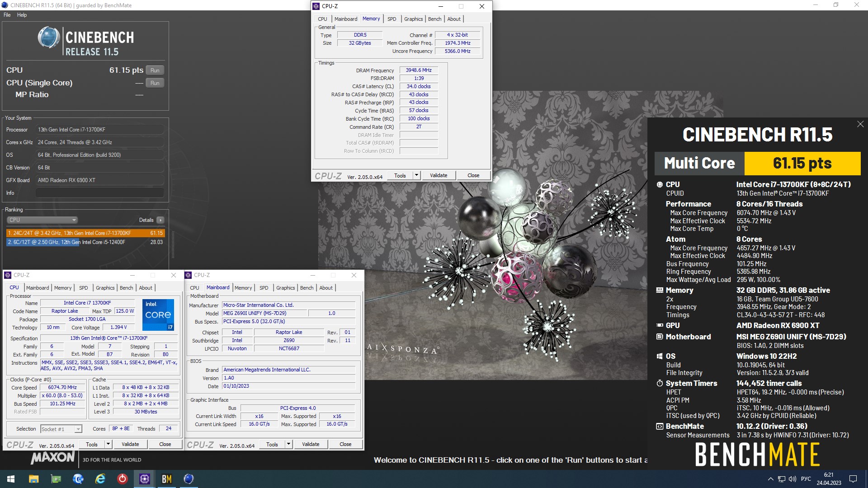Switch to BenchMate taskbar icon
The image size is (868, 488).
[x=166, y=479]
